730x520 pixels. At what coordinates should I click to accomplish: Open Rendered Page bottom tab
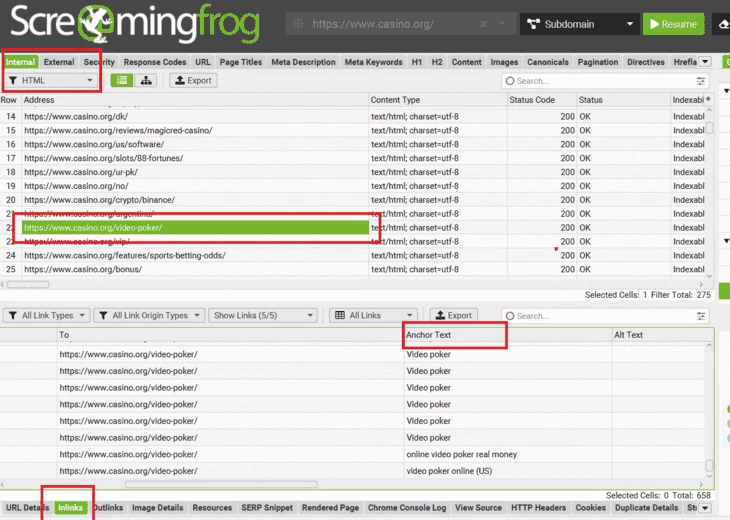pyautogui.click(x=330, y=507)
